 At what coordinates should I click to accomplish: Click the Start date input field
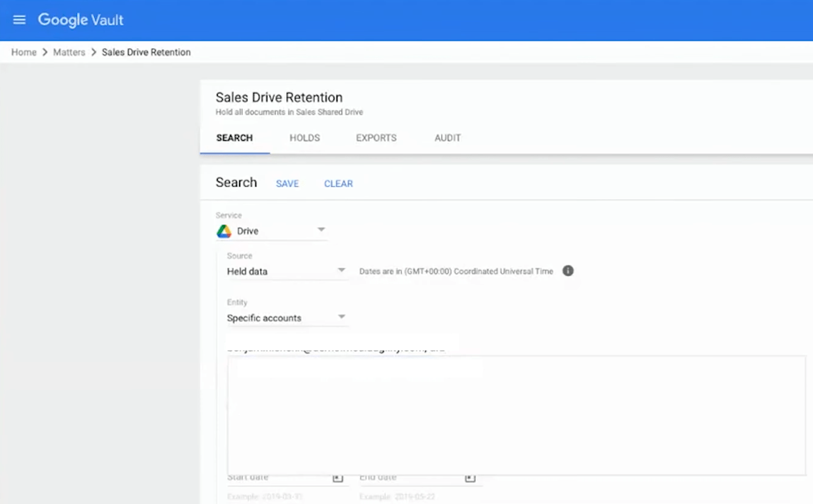278,477
